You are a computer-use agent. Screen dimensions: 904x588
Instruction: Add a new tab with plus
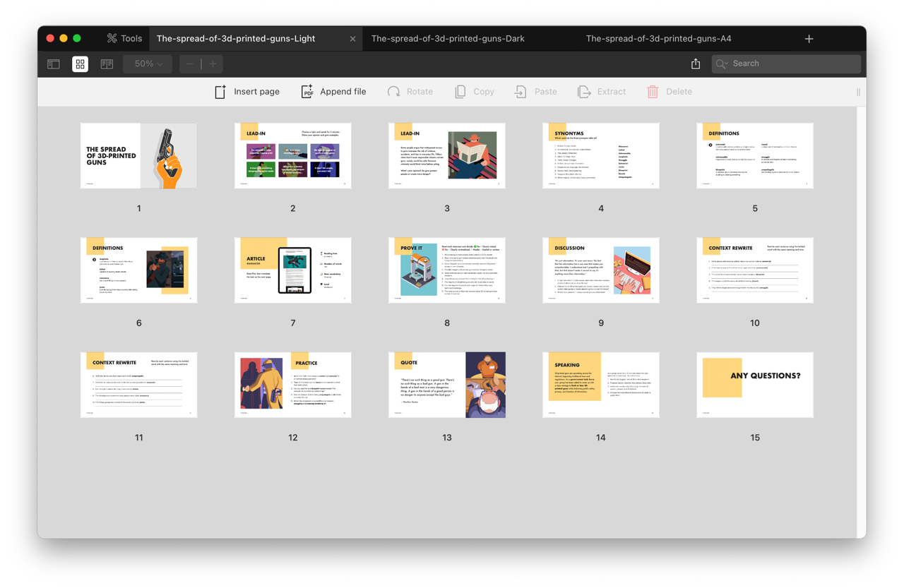click(x=809, y=39)
